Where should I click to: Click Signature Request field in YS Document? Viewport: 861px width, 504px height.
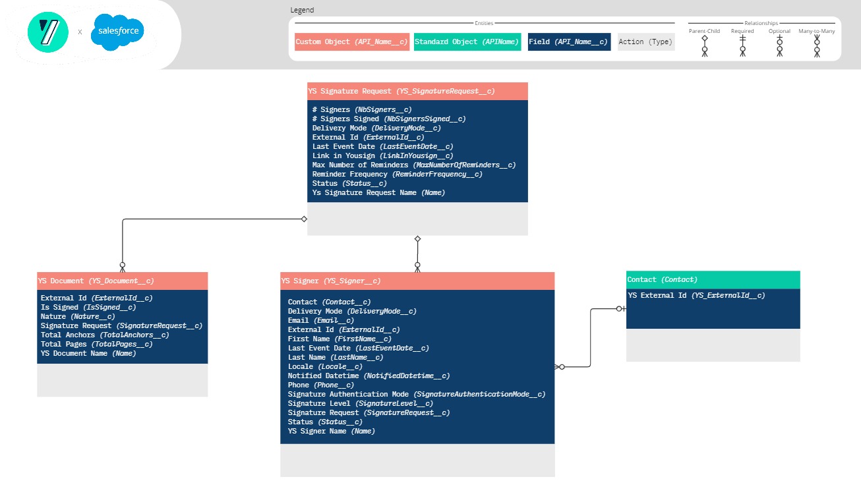click(x=121, y=325)
